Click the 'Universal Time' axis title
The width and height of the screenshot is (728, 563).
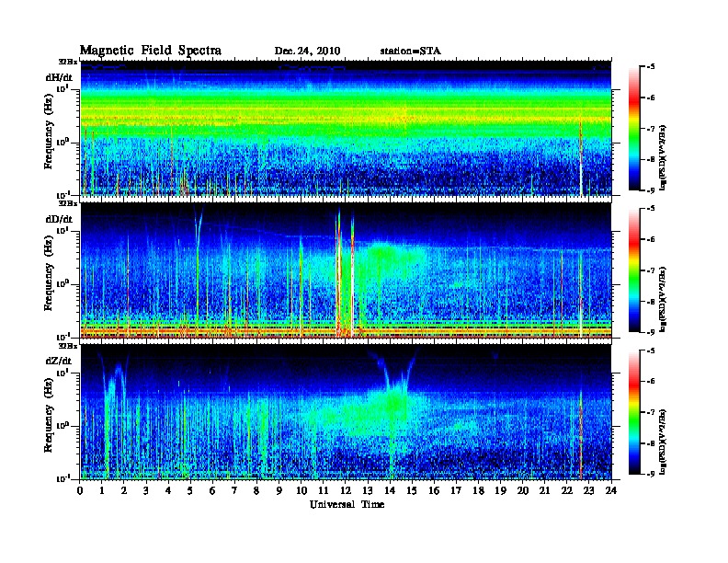347,504
